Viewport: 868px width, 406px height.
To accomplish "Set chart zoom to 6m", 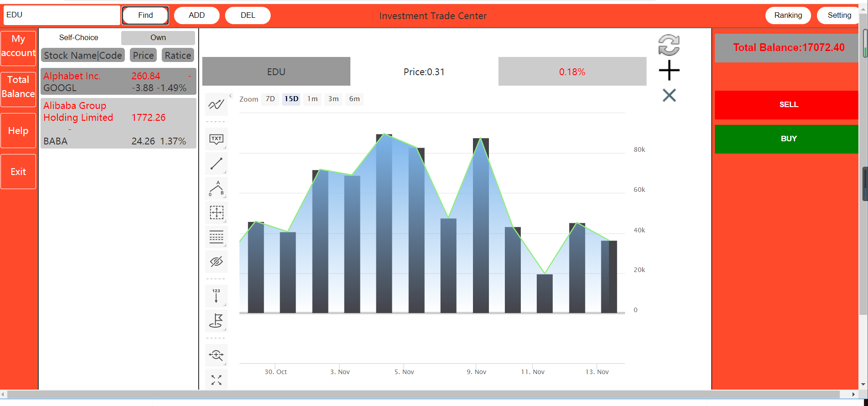I will pos(354,99).
